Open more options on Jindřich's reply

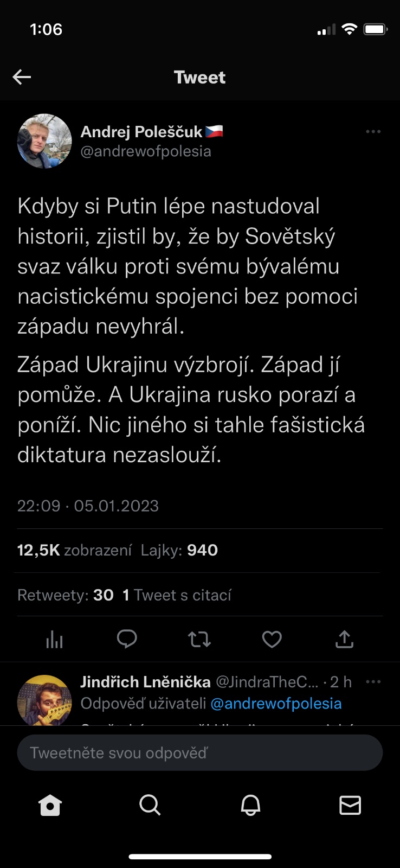click(373, 682)
